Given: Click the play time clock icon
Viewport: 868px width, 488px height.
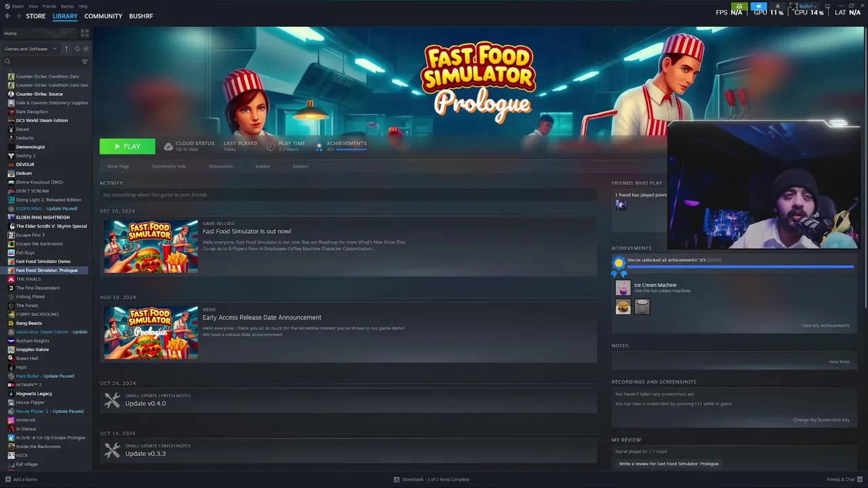Looking at the screenshot, I should pos(271,146).
